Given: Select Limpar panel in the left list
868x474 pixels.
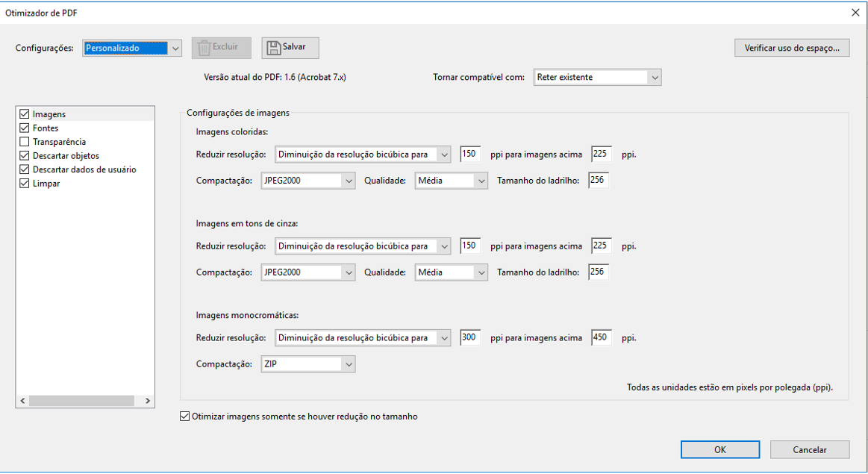Looking at the screenshot, I should pyautogui.click(x=46, y=184).
